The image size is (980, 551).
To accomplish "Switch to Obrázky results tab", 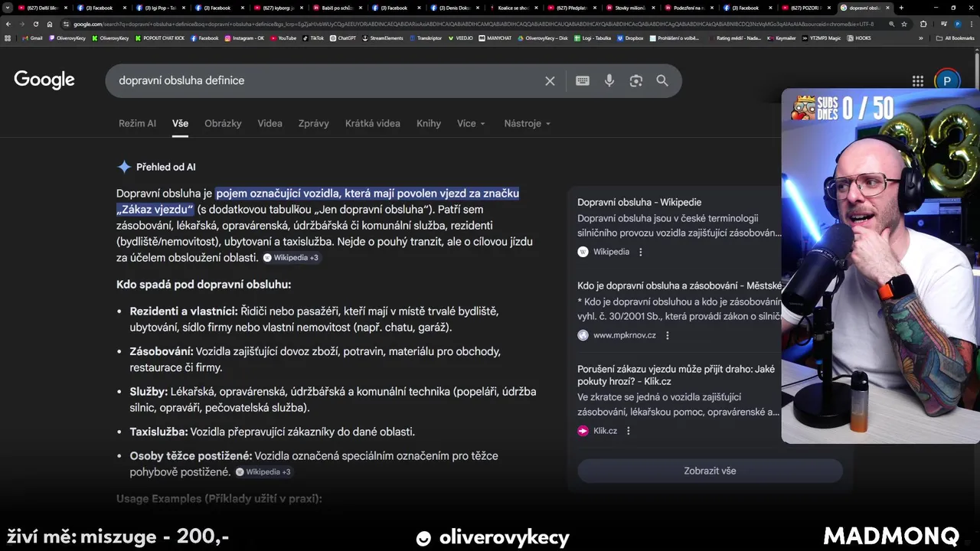I will click(223, 123).
